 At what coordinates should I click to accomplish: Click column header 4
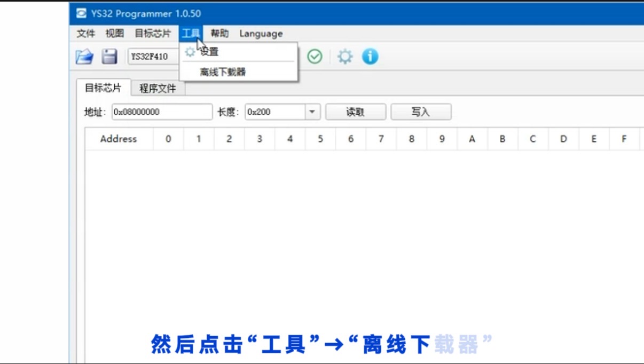tap(290, 139)
